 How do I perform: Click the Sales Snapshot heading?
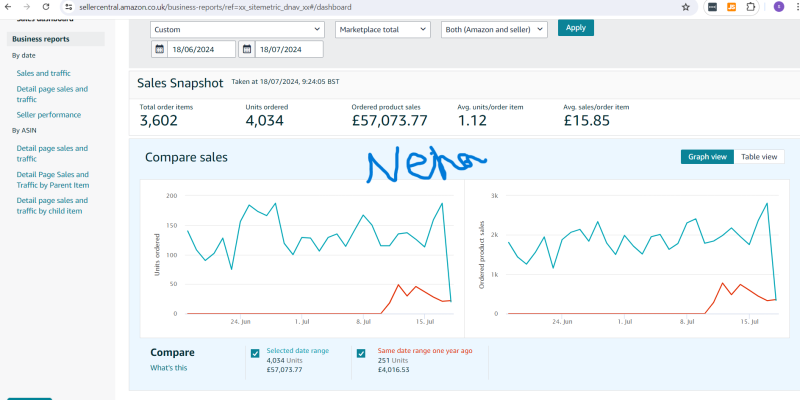[180, 83]
